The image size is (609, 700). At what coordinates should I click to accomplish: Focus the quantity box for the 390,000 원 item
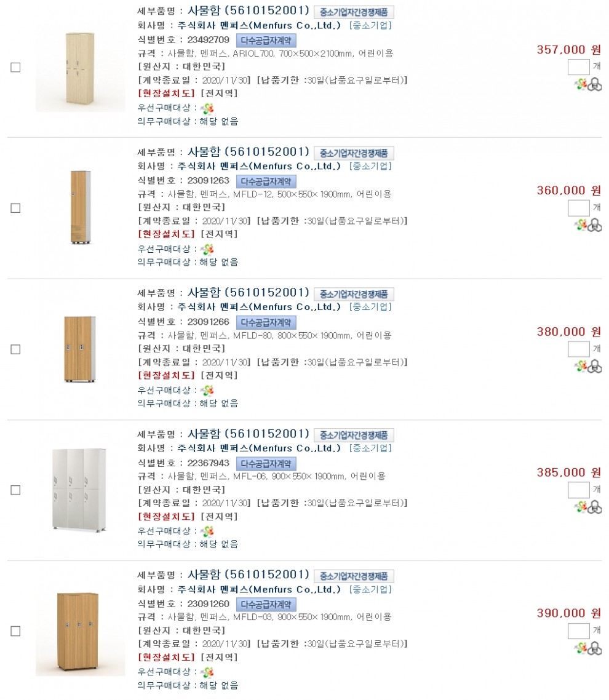(x=578, y=630)
